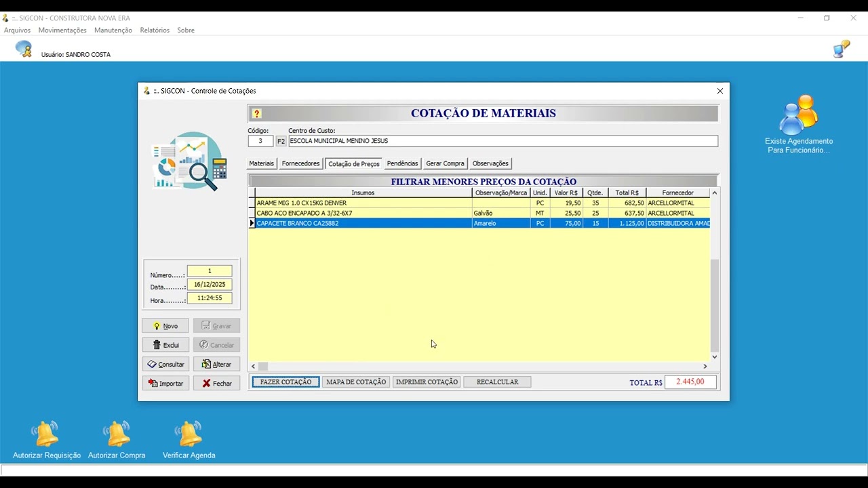The image size is (868, 488).
Task: Open the Manutenção menu
Action: [113, 30]
